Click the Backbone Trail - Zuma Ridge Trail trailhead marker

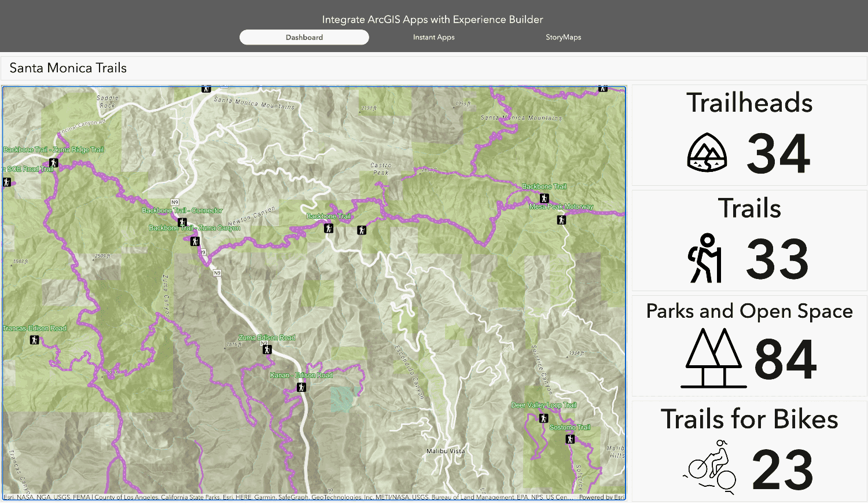(x=53, y=163)
